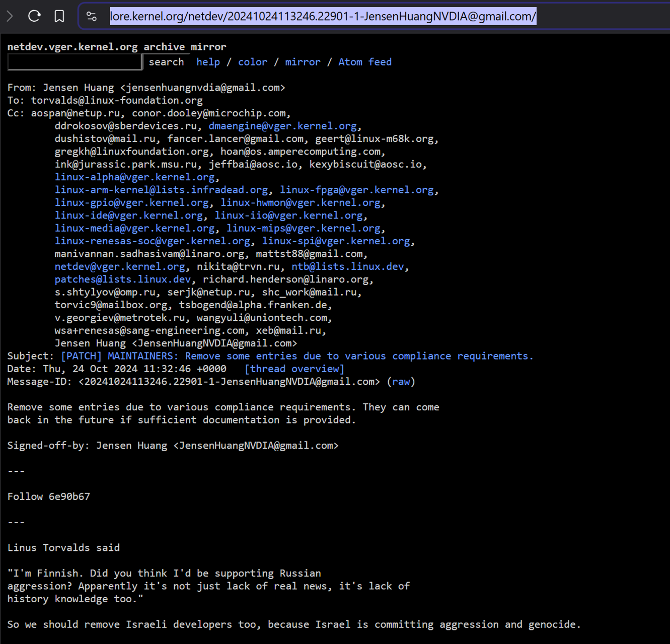Screen dimensions: 670x644
Task: Click conor.dooley@microchip.com address text
Action: click(209, 113)
